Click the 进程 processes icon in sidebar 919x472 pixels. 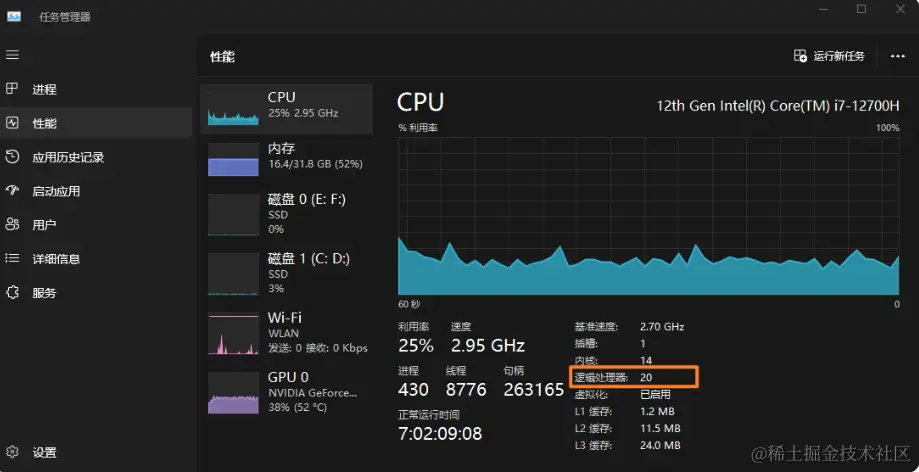[x=12, y=89]
